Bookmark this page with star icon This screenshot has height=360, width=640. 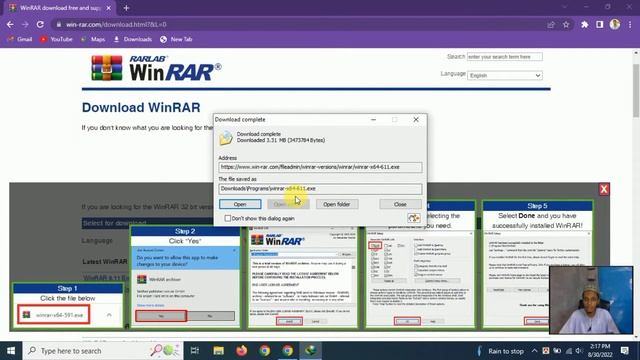click(x=566, y=24)
